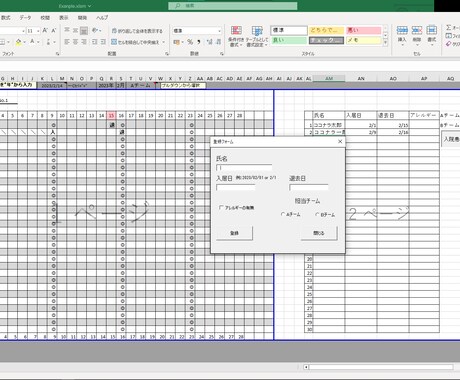Click the font color A icon
The height and width of the screenshot is (380, 460).
tap(32, 42)
